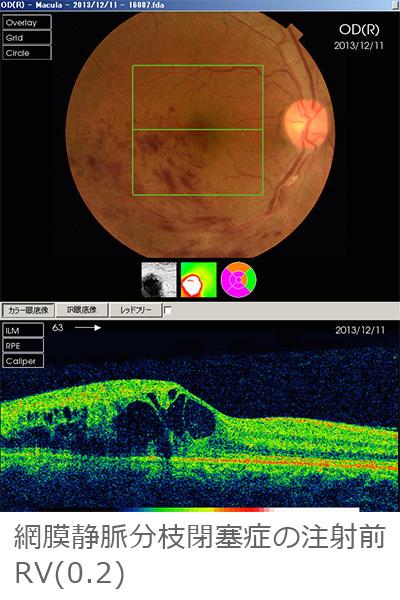The height and width of the screenshot is (600, 400).
Task: Click the scan number 63
Action: 57,328
